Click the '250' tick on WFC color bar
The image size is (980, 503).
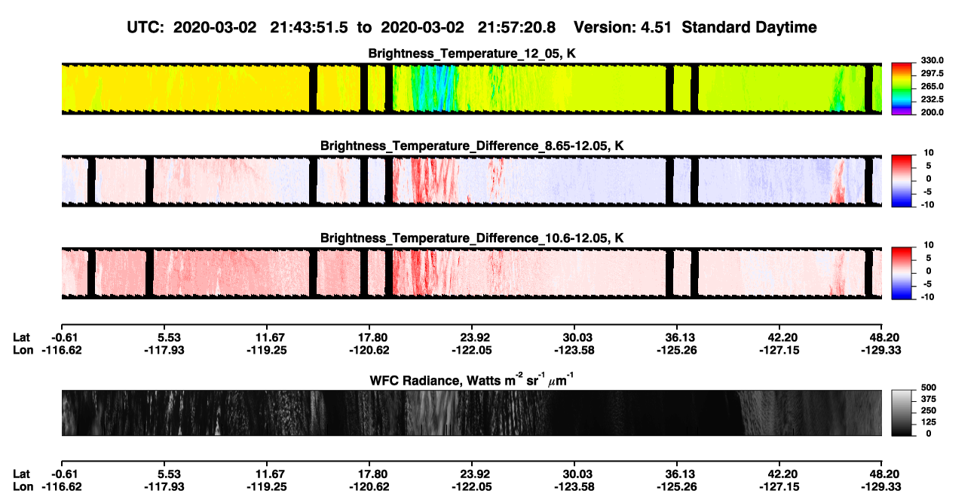929,412
